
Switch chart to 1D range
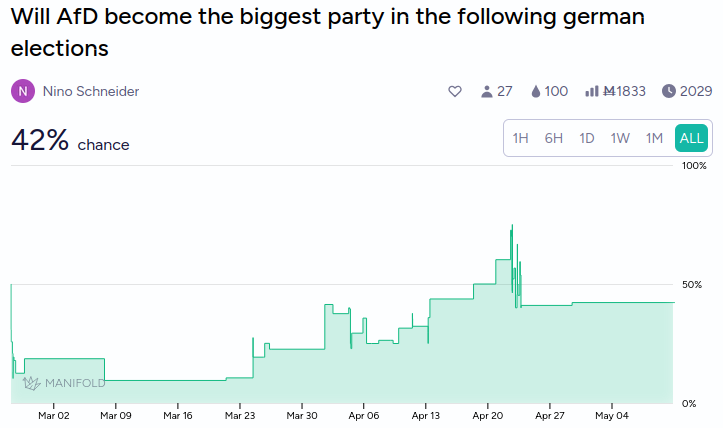click(587, 138)
